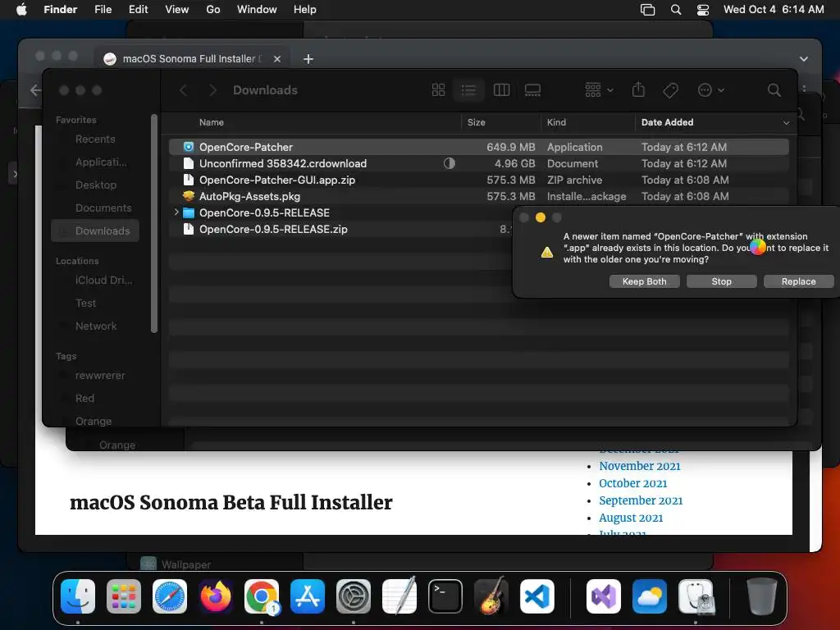Open Network in Finder sidebar
This screenshot has height=630, width=840.
coord(95,326)
